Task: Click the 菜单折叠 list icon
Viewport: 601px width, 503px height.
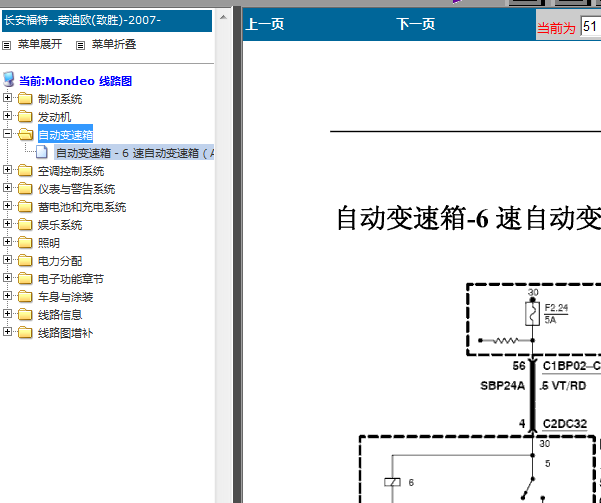Action: pos(80,46)
